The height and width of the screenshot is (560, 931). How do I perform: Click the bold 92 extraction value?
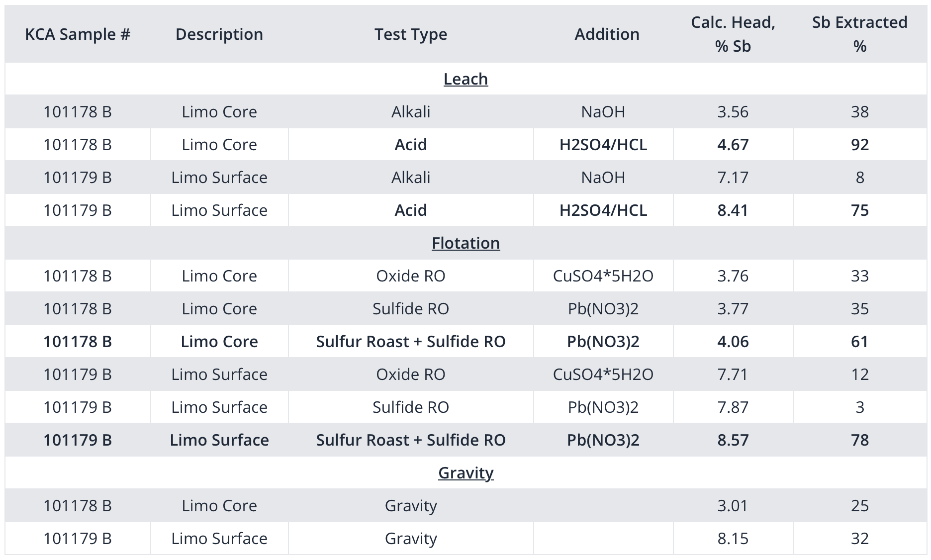pos(860,145)
